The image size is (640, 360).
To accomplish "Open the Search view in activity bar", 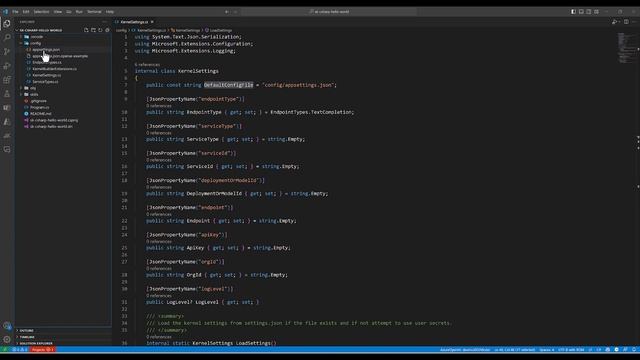I will (x=7, y=38).
